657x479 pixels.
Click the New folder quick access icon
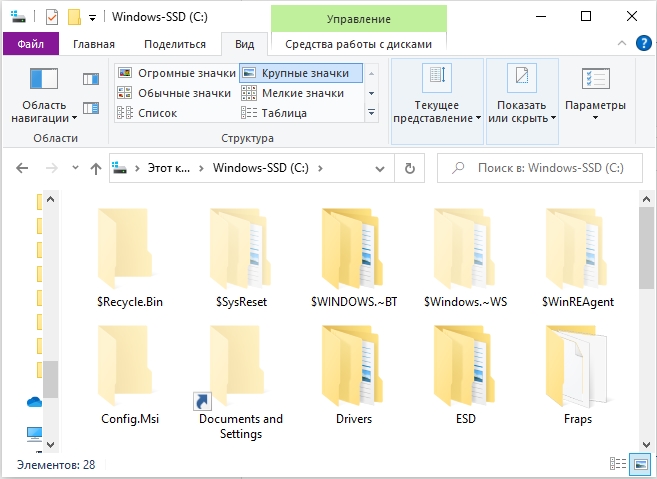click(x=74, y=17)
